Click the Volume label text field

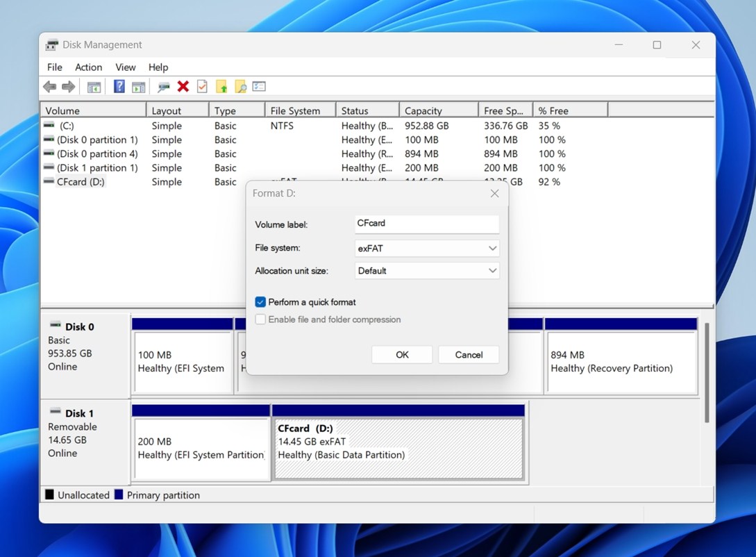(427, 224)
